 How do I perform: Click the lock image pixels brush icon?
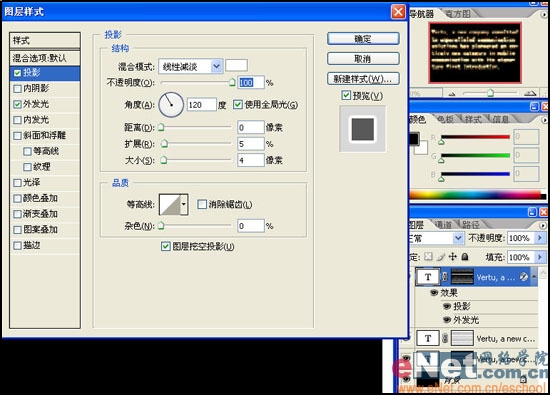click(x=441, y=257)
